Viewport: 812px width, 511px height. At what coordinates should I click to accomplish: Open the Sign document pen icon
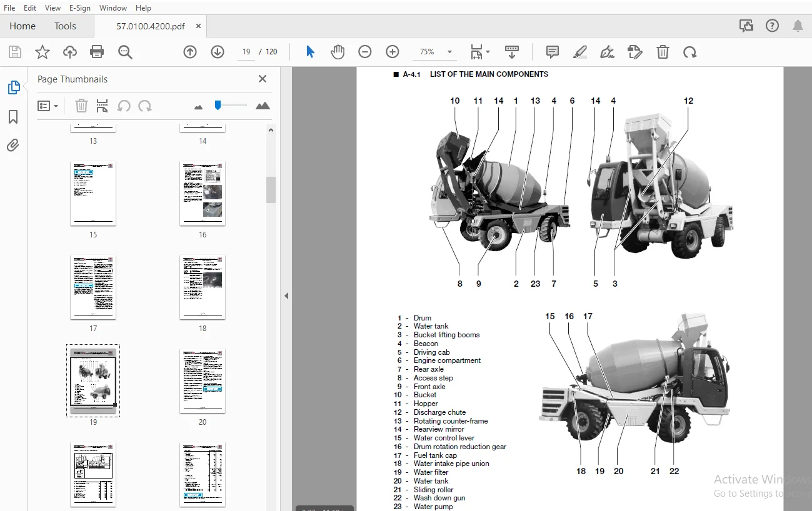pyautogui.click(x=607, y=52)
